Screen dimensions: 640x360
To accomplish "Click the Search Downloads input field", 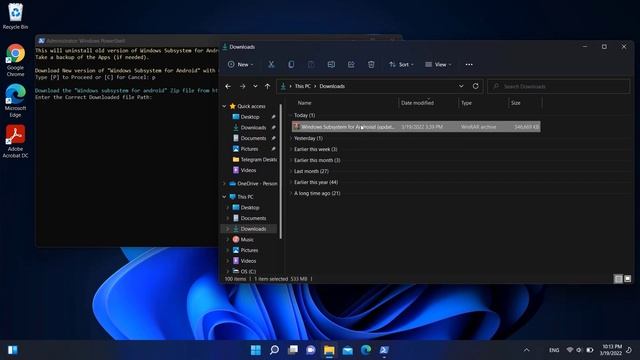I will pos(559,87).
